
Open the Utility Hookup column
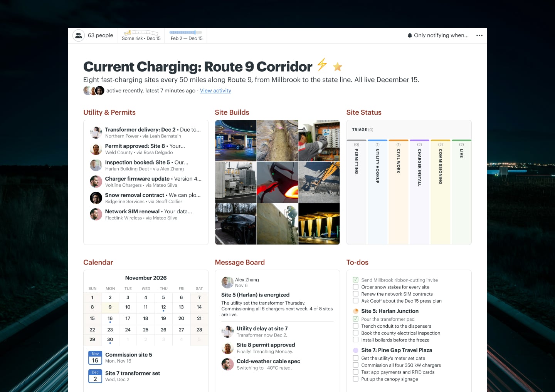coord(378,192)
